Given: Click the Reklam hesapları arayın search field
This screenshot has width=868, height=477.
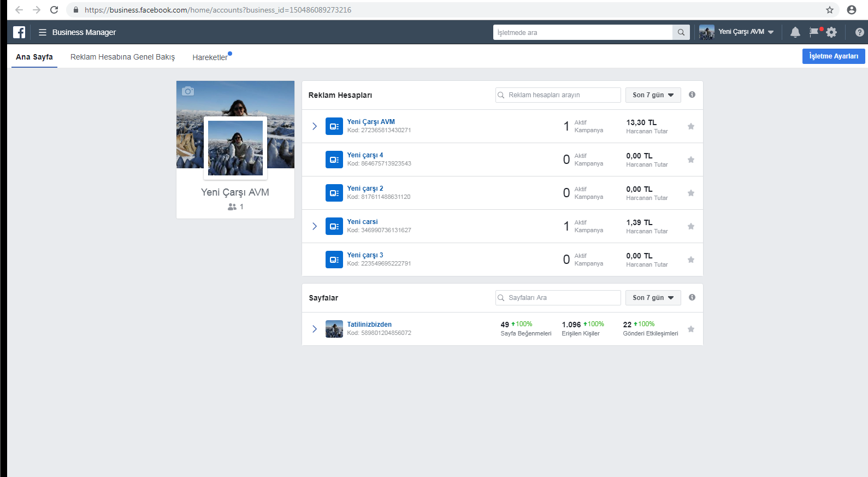Looking at the screenshot, I should pos(558,95).
